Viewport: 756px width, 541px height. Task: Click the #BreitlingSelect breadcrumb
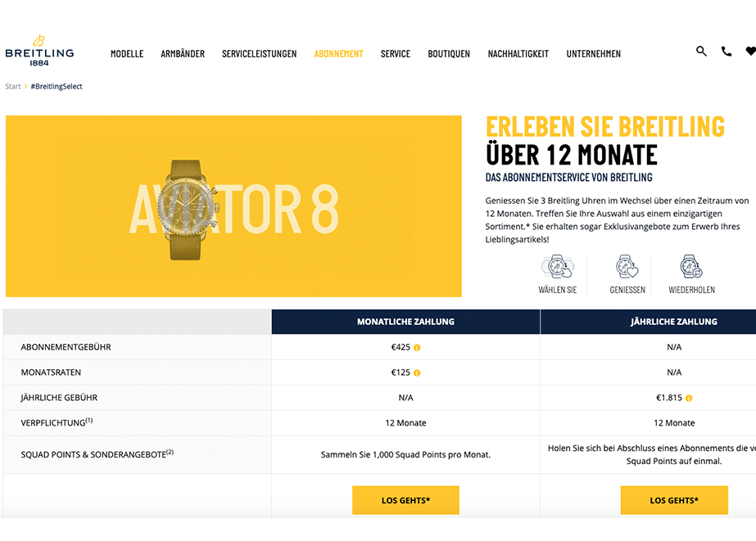coord(57,87)
